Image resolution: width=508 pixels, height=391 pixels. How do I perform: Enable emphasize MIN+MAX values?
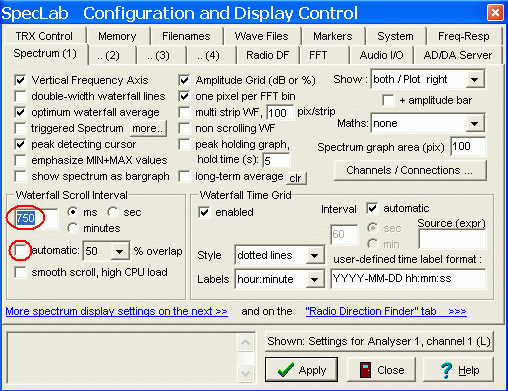coord(21,160)
